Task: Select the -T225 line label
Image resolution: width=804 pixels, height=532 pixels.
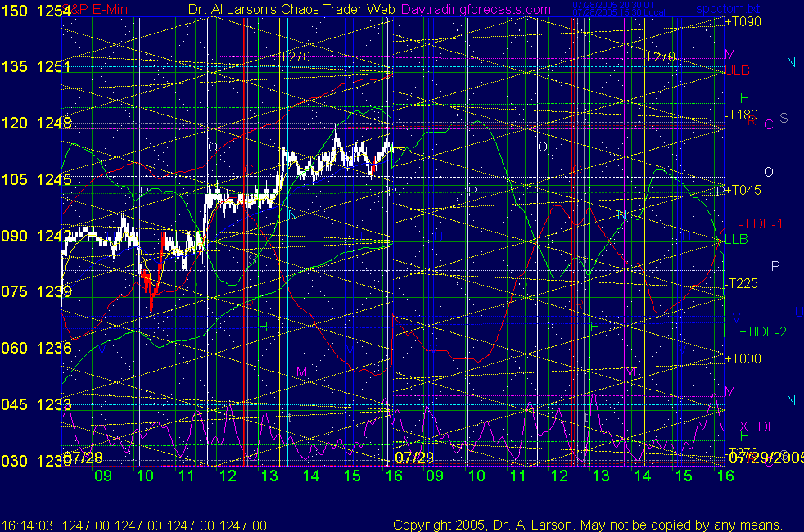Action: 742,283
